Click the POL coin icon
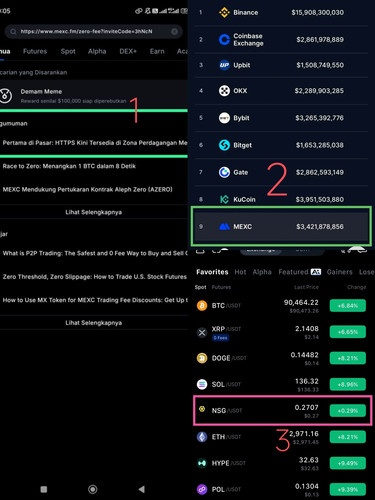Image resolution: width=375 pixels, height=500 pixels. 202,489
